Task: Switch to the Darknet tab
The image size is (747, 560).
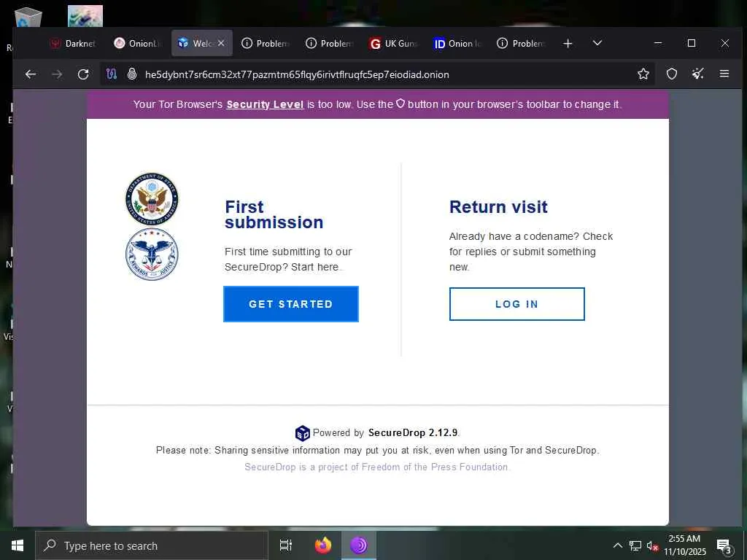Action: tap(74, 43)
